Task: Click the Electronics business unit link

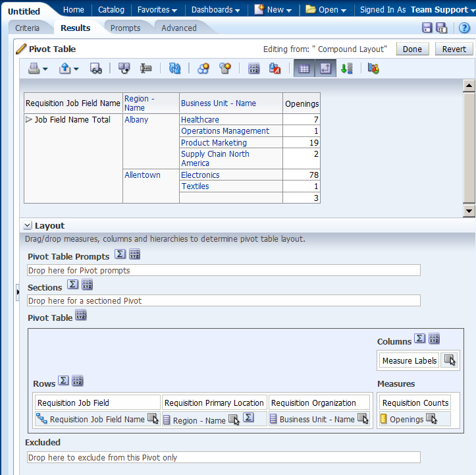Action: pyautogui.click(x=200, y=175)
